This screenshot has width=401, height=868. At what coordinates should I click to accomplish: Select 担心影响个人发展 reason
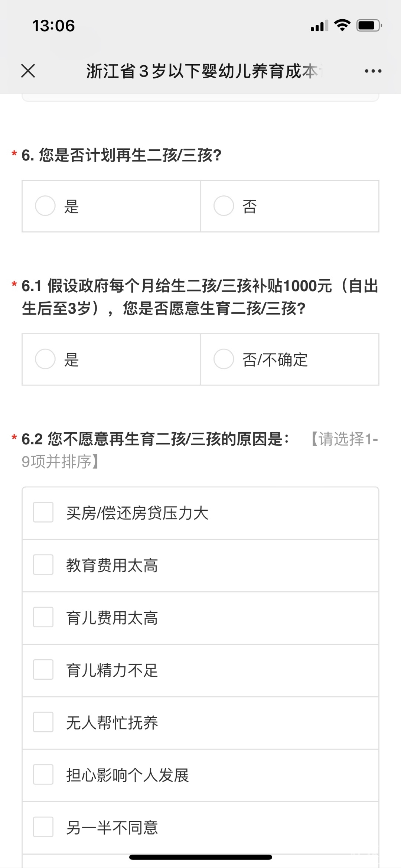pos(43,774)
